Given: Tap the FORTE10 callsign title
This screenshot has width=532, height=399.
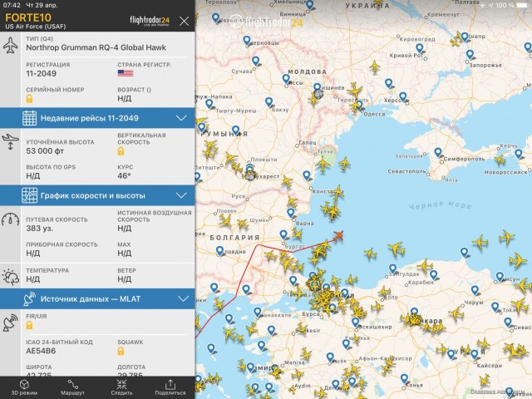Looking at the screenshot, I should point(28,17).
